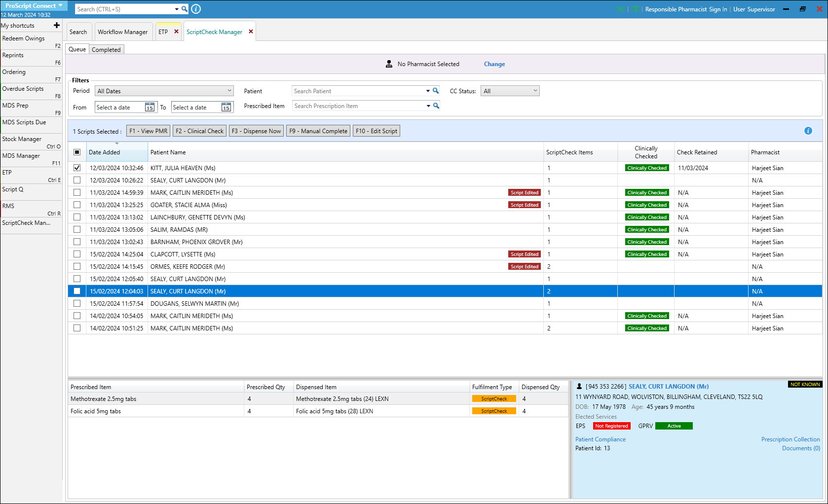The width and height of the screenshot is (828, 504).
Task: Click the first green scanner status icon
Action: (x=621, y=9)
